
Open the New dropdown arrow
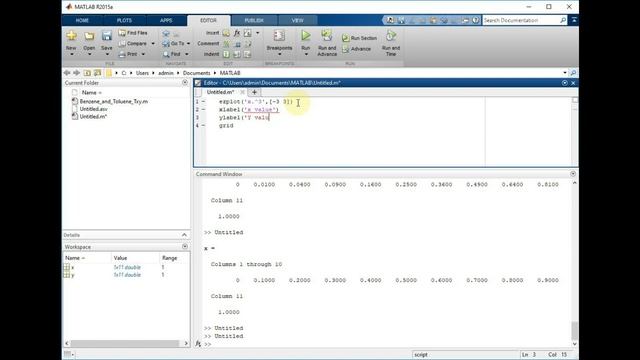[71, 54]
